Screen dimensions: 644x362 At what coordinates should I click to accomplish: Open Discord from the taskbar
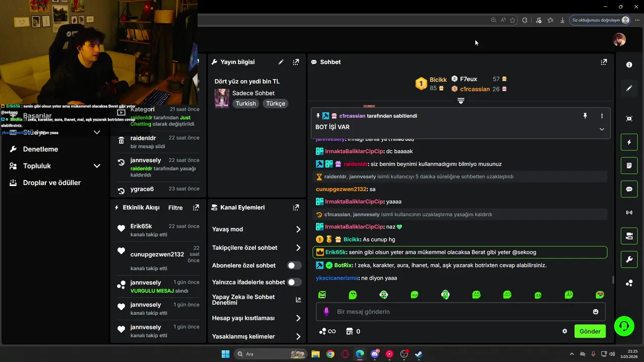click(374, 354)
